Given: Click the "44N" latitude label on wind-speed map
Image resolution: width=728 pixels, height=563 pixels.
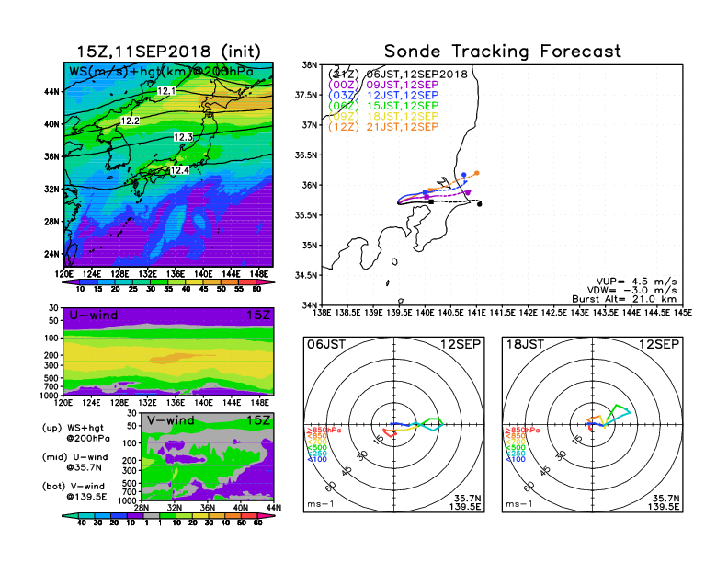Looking at the screenshot, I should (x=52, y=91).
